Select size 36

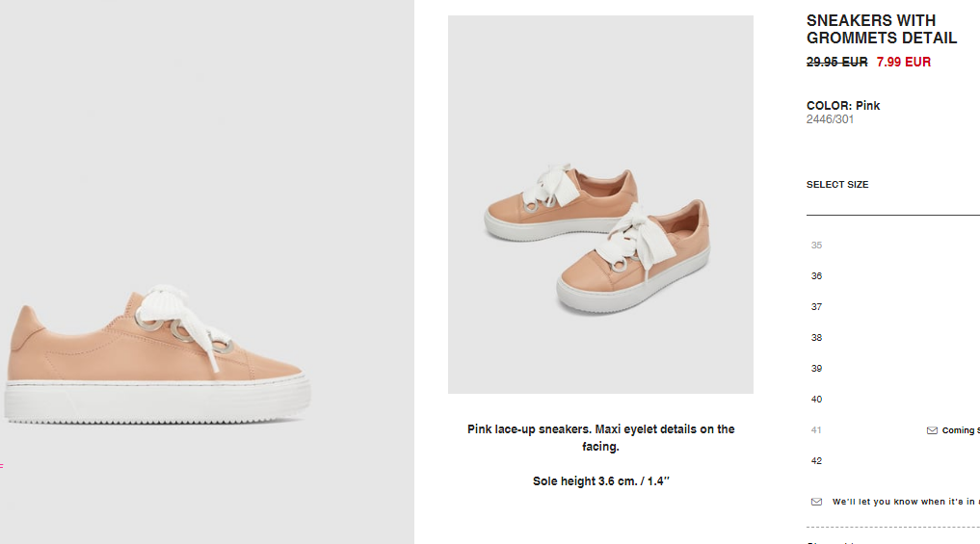(816, 276)
